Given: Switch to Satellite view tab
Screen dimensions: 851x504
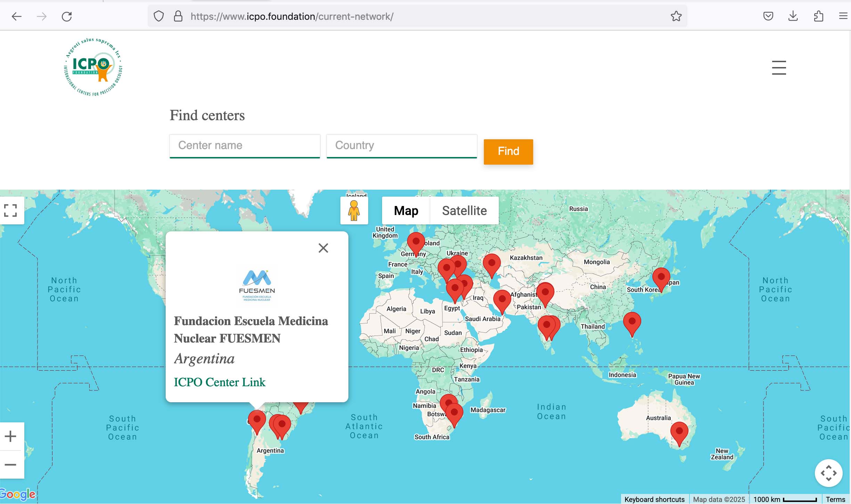Looking at the screenshot, I should 464,210.
